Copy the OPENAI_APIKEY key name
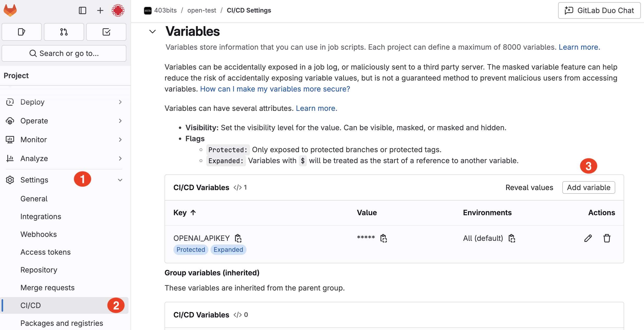This screenshot has width=644, height=330. click(238, 238)
